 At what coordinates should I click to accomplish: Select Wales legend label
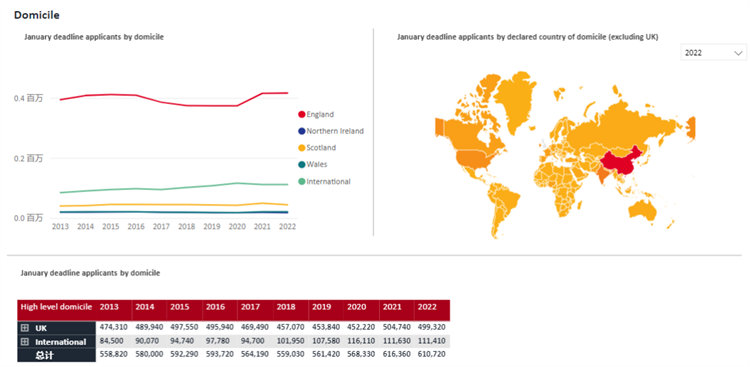317,165
